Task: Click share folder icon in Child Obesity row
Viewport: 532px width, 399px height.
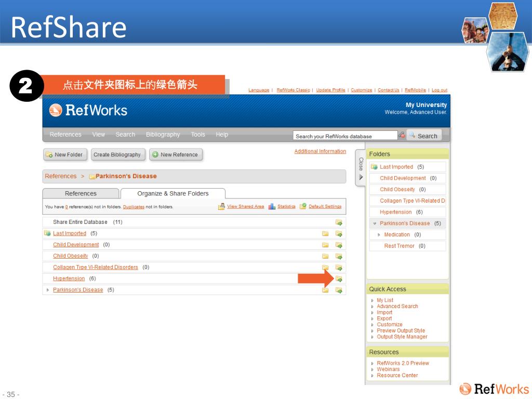Action: click(x=339, y=256)
